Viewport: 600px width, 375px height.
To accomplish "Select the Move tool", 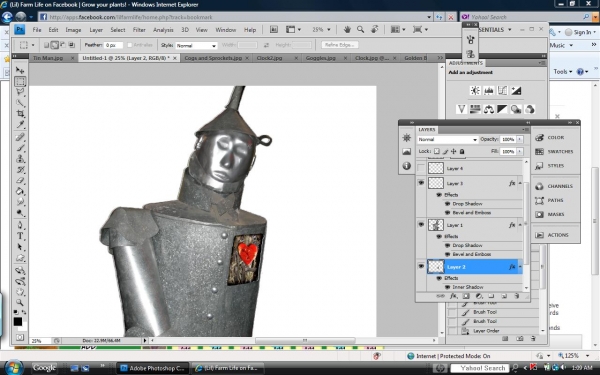I will click(x=20, y=70).
